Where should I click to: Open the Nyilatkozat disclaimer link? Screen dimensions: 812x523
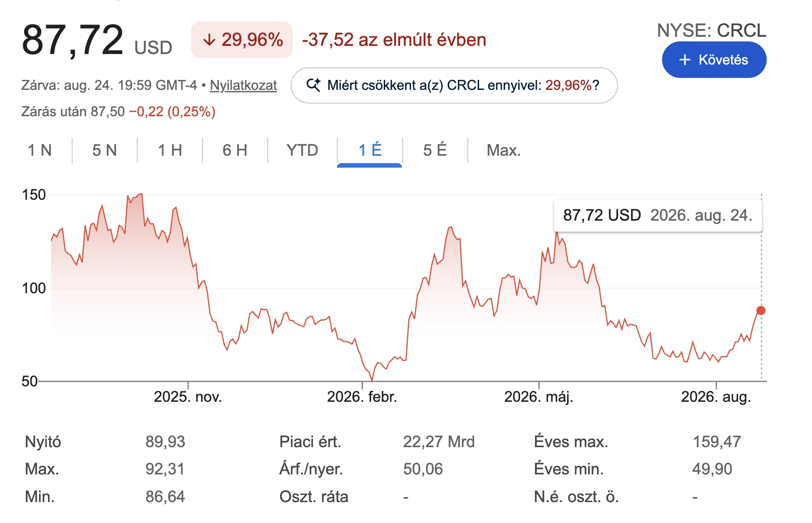(243, 85)
